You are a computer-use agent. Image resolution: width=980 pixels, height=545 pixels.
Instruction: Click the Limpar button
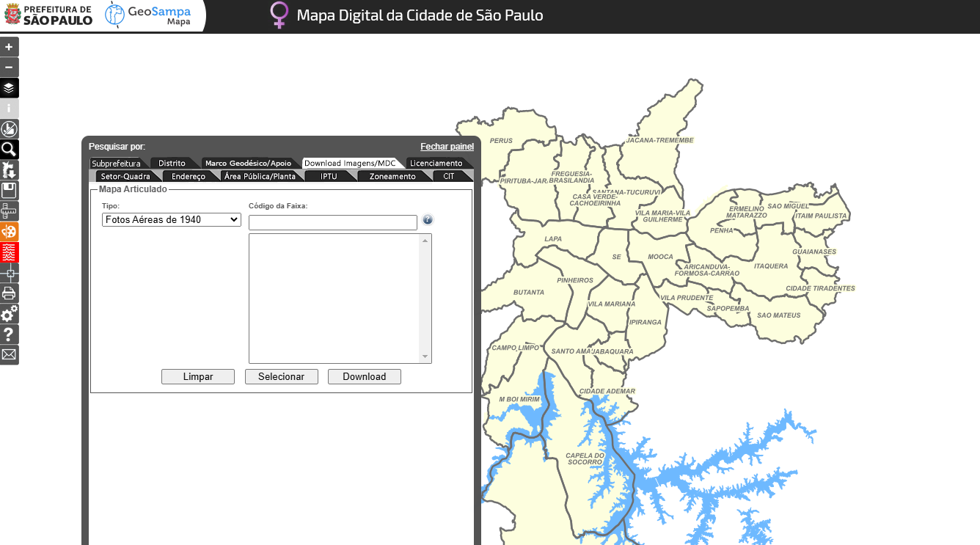[198, 377]
